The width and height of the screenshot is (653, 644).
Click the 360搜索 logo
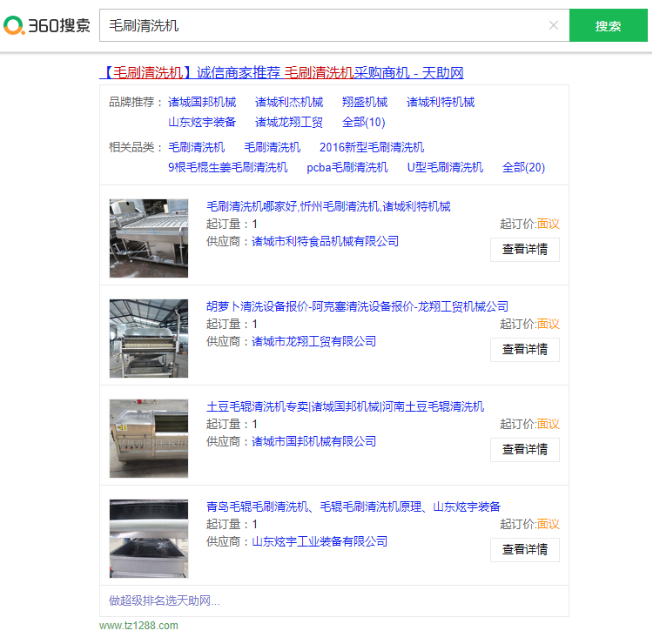pos(47,25)
